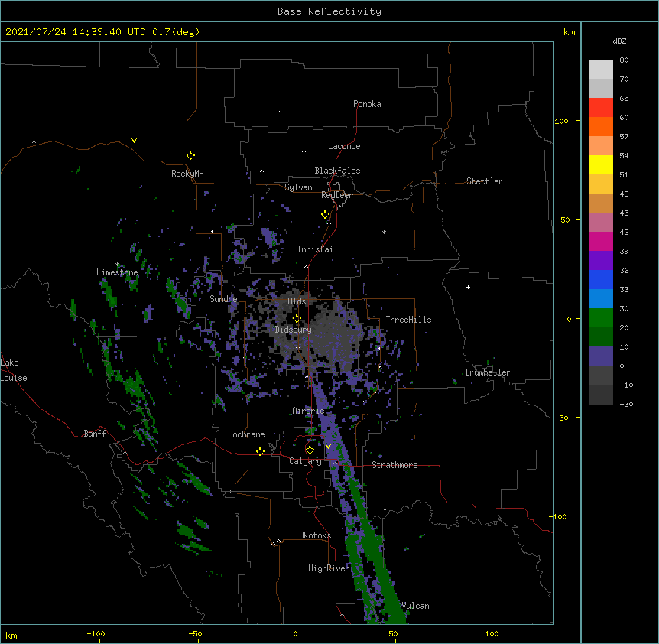Select the Olds label
This screenshot has height=644, width=659.
pyautogui.click(x=297, y=301)
